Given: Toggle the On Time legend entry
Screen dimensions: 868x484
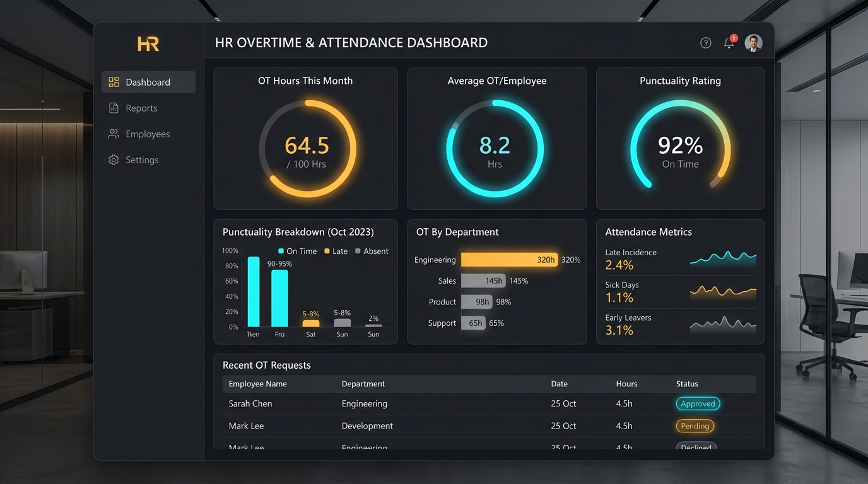Looking at the screenshot, I should [x=297, y=251].
